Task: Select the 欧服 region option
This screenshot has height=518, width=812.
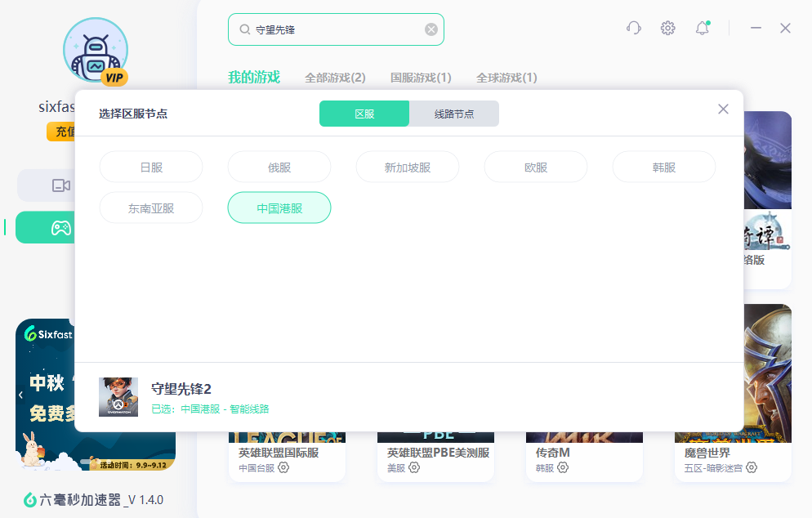Action: pos(535,167)
